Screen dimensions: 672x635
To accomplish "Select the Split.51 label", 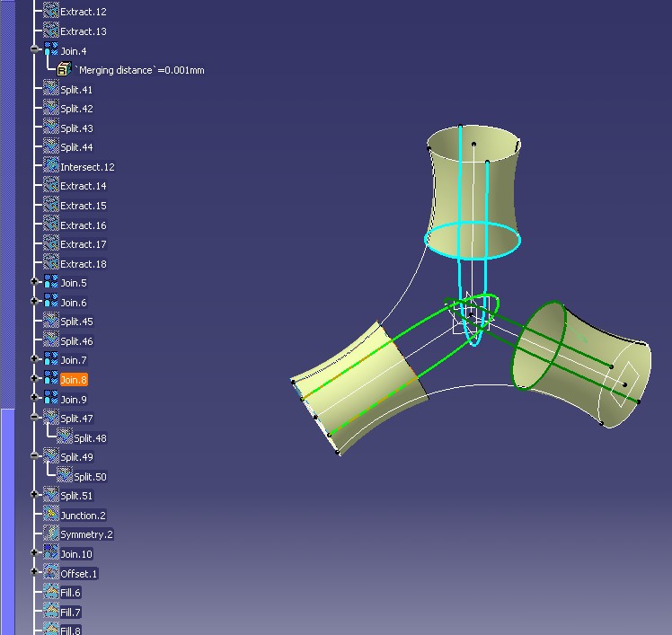I will tap(76, 496).
